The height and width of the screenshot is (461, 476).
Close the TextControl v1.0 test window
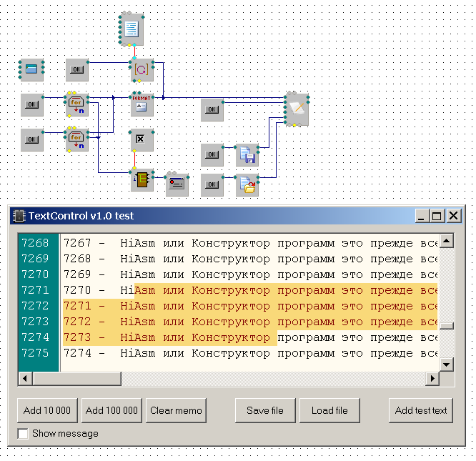454,216
